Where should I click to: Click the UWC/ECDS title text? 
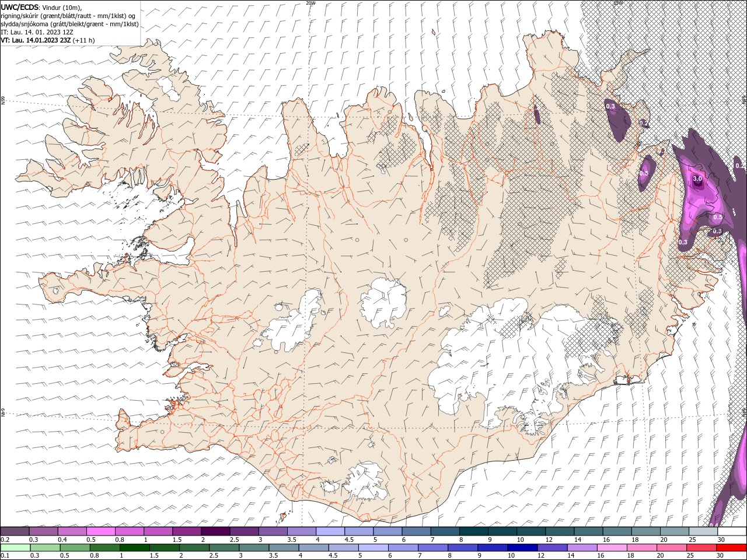coord(20,6)
